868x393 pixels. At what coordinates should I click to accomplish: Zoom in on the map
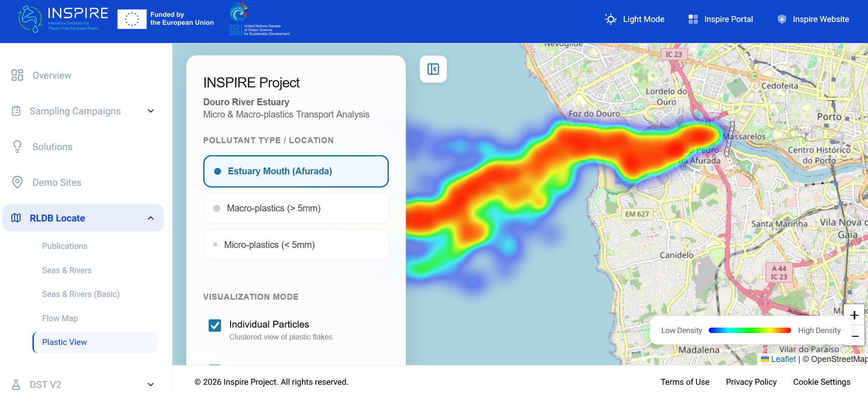(854, 315)
